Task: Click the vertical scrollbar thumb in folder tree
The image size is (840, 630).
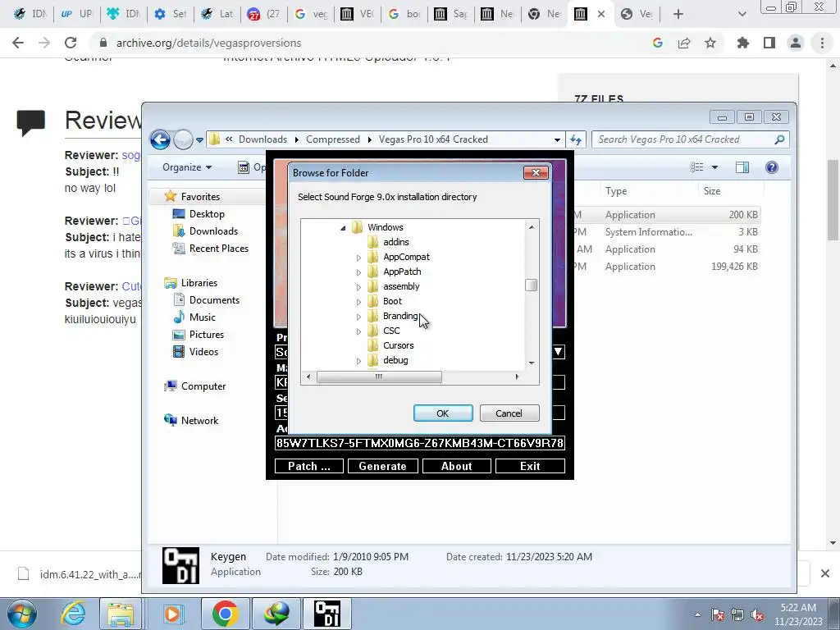Action: pyautogui.click(x=531, y=285)
